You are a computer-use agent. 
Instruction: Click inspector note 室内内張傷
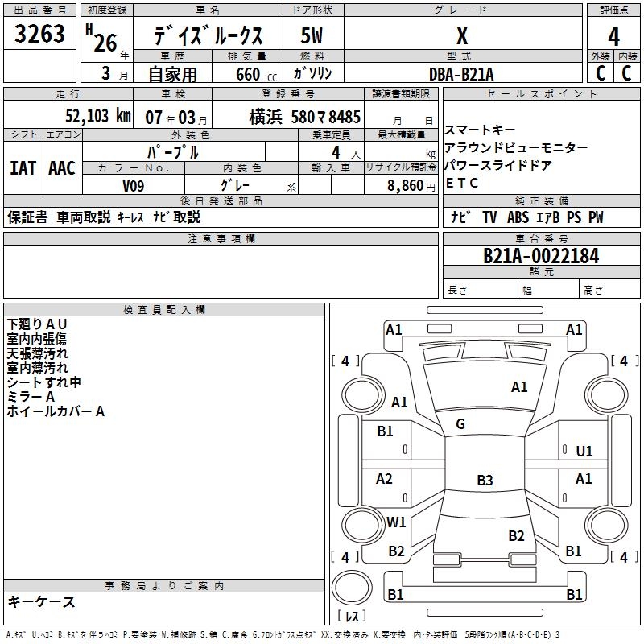36,339
